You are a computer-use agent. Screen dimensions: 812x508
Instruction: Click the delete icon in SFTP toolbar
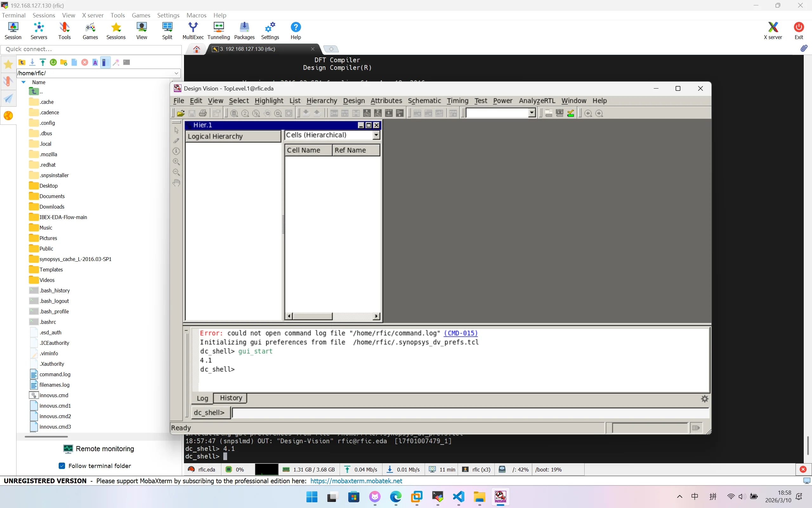coord(85,62)
